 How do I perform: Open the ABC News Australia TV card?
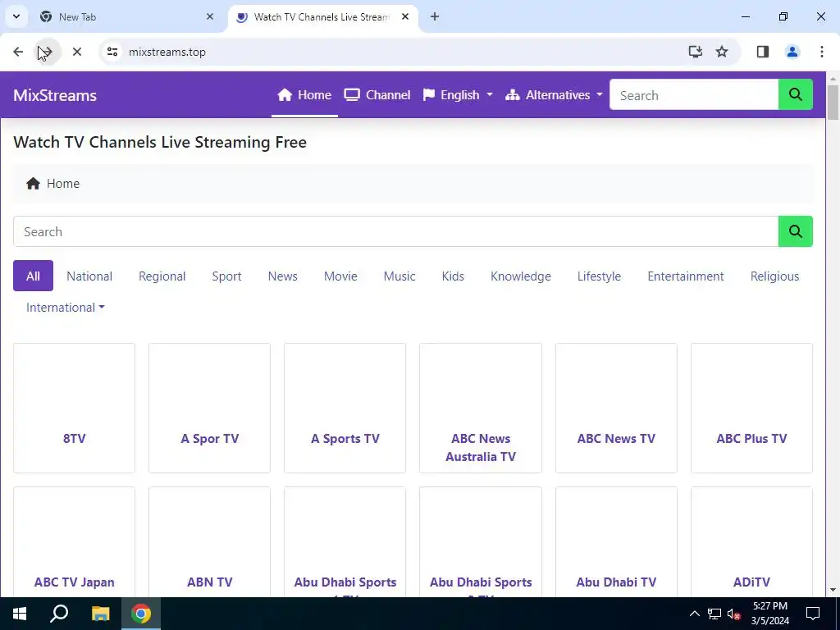(481, 409)
